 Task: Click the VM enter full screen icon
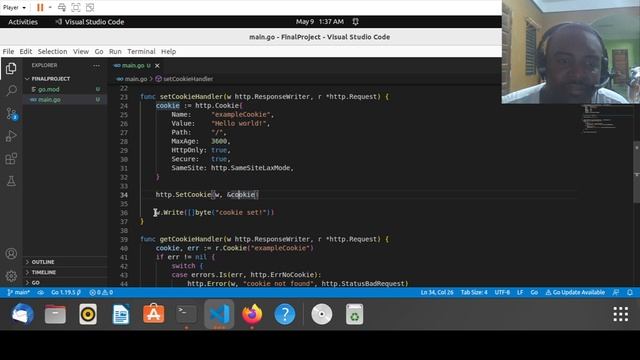[x=76, y=7]
